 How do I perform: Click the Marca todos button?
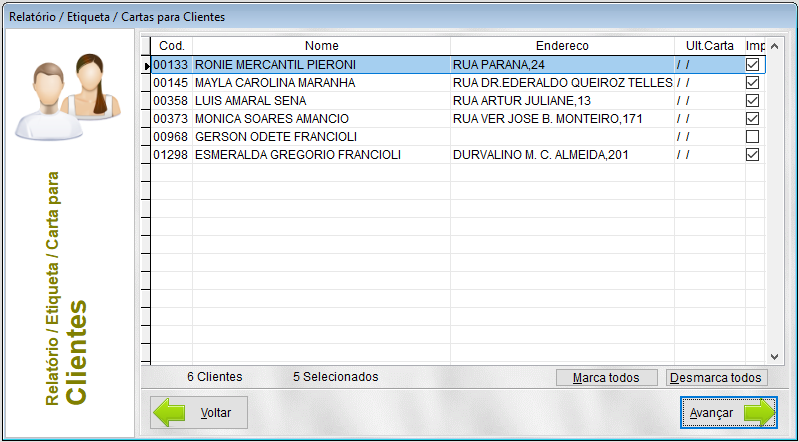point(606,378)
